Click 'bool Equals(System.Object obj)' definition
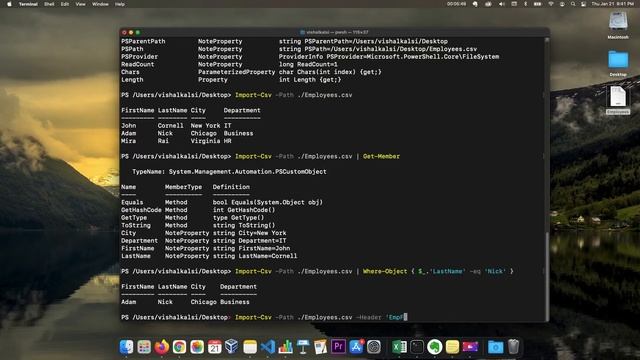 tap(268, 202)
